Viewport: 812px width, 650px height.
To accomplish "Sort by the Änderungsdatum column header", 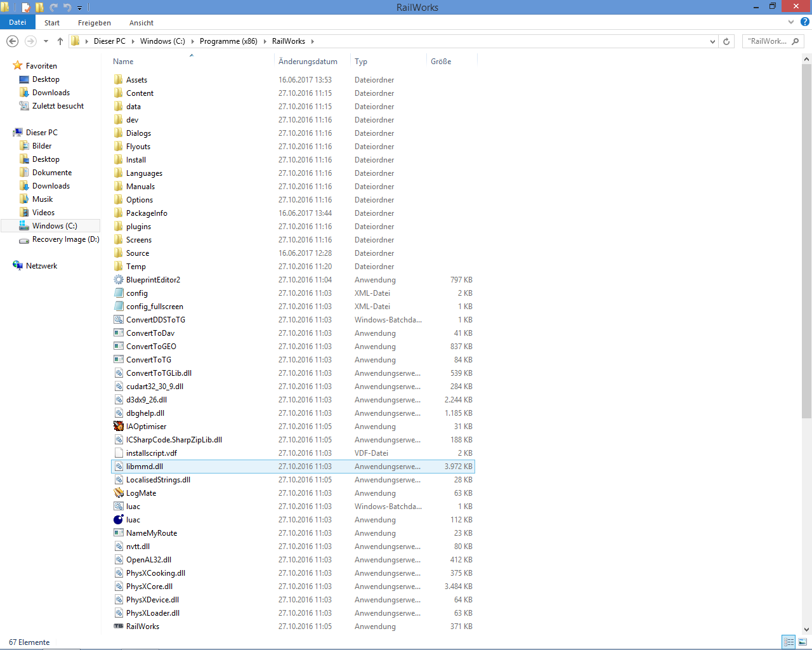I will click(x=313, y=62).
